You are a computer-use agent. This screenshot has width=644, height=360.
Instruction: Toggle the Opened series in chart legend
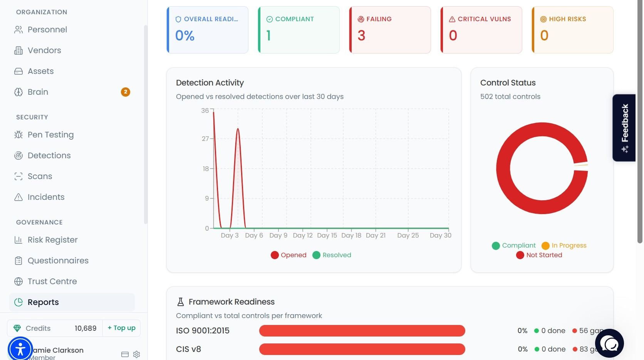click(x=288, y=255)
